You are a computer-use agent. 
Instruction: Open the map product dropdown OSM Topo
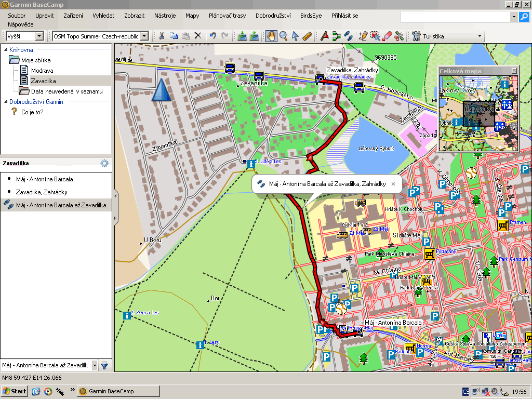point(144,36)
